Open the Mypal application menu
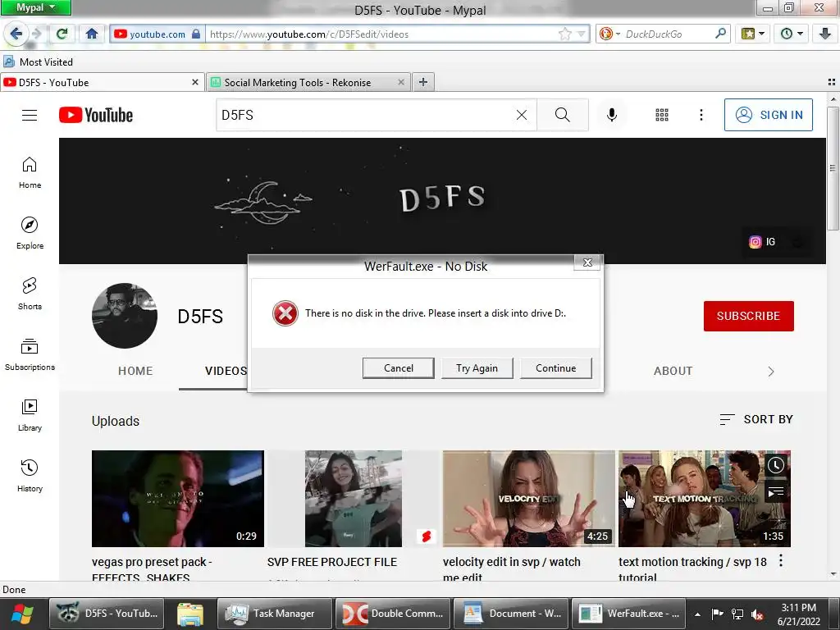 [x=35, y=7]
